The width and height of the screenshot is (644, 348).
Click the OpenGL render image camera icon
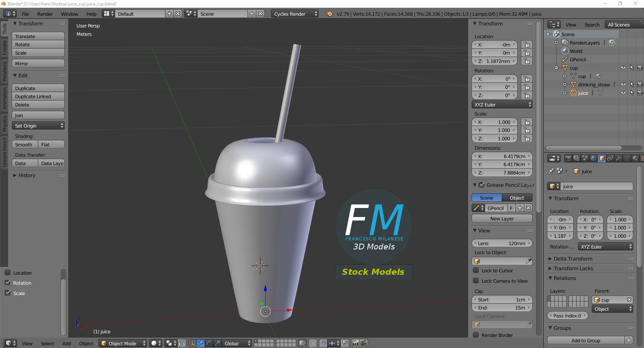tap(355, 343)
